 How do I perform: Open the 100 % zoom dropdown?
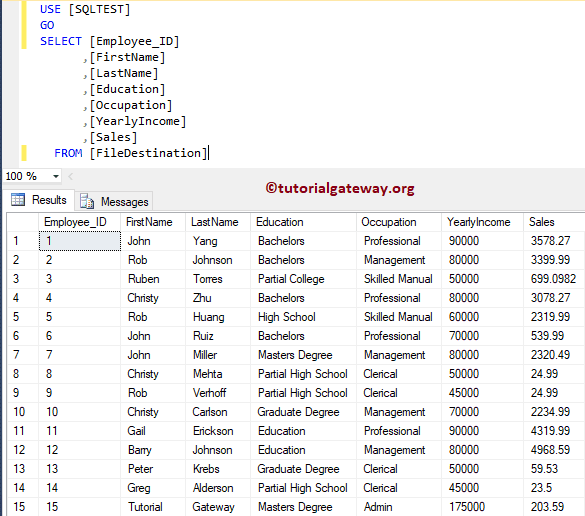click(x=56, y=176)
